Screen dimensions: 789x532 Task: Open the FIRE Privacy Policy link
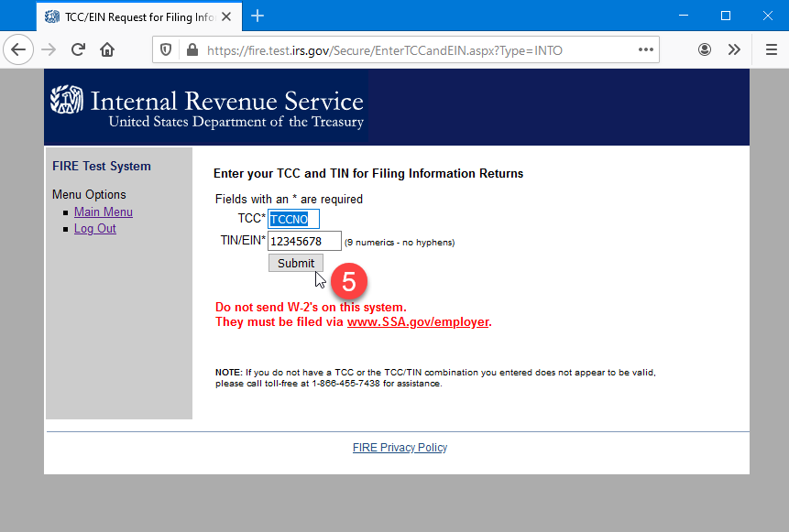pos(400,448)
